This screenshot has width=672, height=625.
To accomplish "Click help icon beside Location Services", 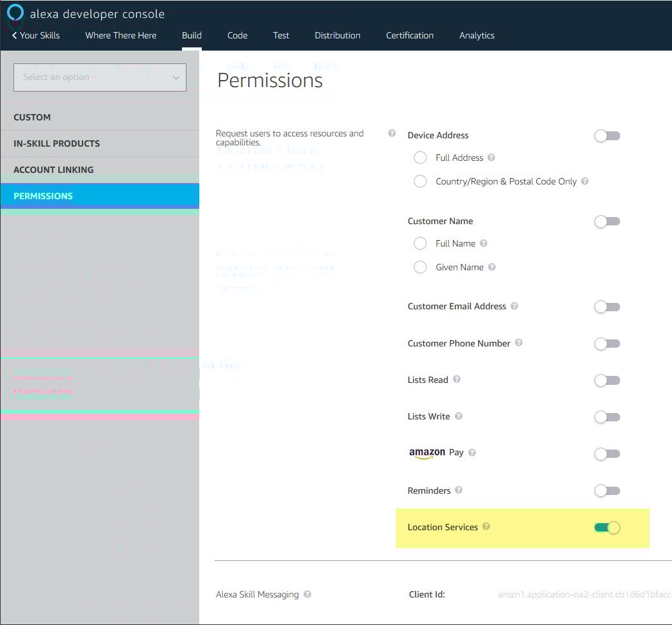I will pyautogui.click(x=486, y=526).
